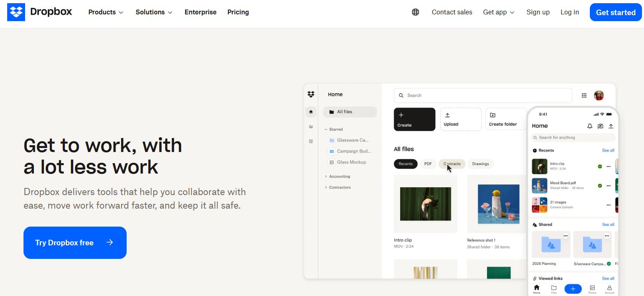Click See all next to Shared
Image resolution: width=644 pixels, height=296 pixels.
click(608, 225)
